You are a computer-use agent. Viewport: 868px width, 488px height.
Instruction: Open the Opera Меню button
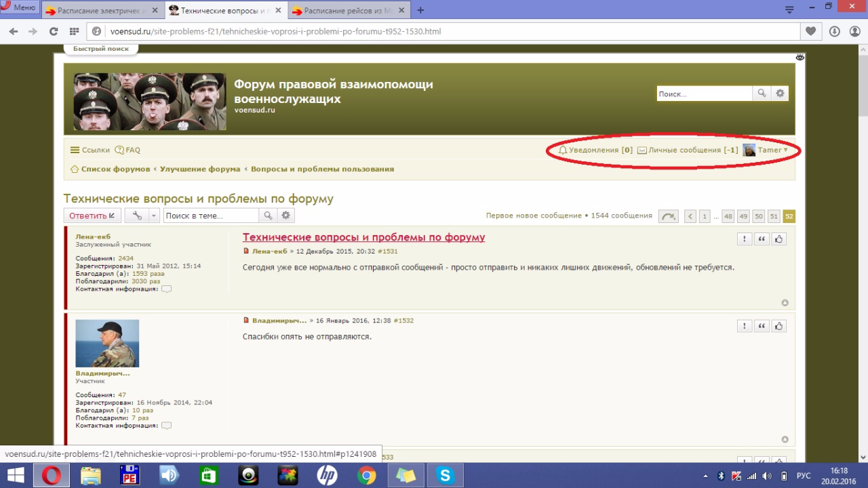pos(20,7)
